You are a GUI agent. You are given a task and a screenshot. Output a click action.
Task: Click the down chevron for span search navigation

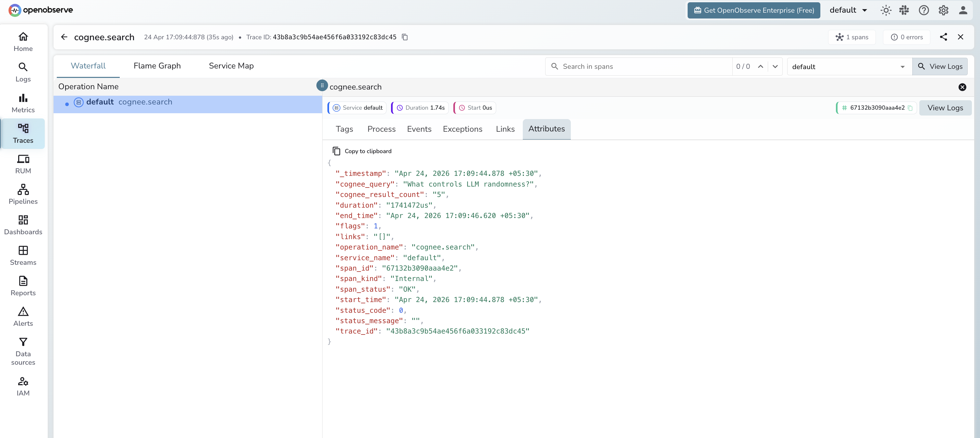pyautogui.click(x=775, y=67)
